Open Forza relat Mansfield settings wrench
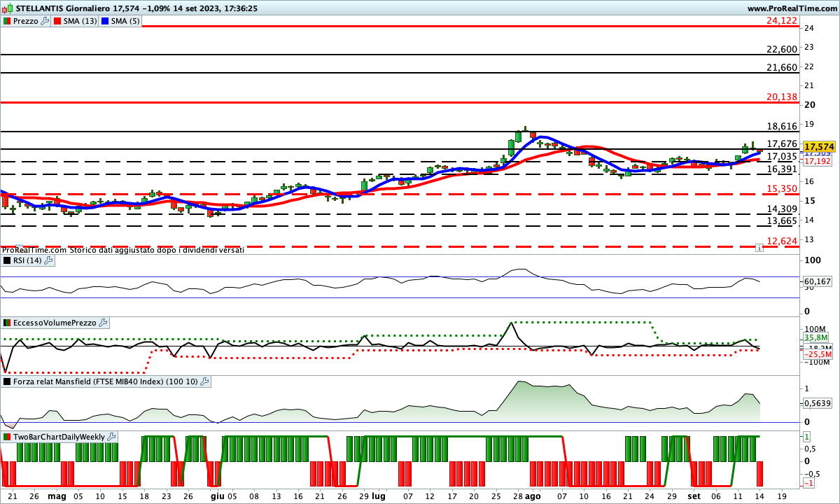 204,381
